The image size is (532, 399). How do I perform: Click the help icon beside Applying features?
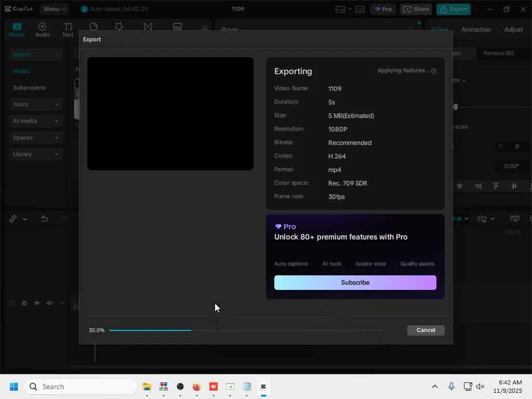click(434, 71)
